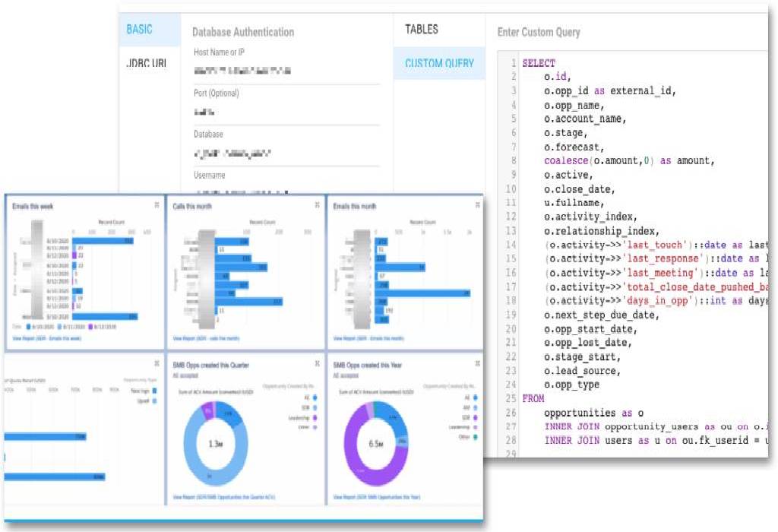Open View Report link under Calls this month
Screen dimensions: 778x532
(206, 338)
